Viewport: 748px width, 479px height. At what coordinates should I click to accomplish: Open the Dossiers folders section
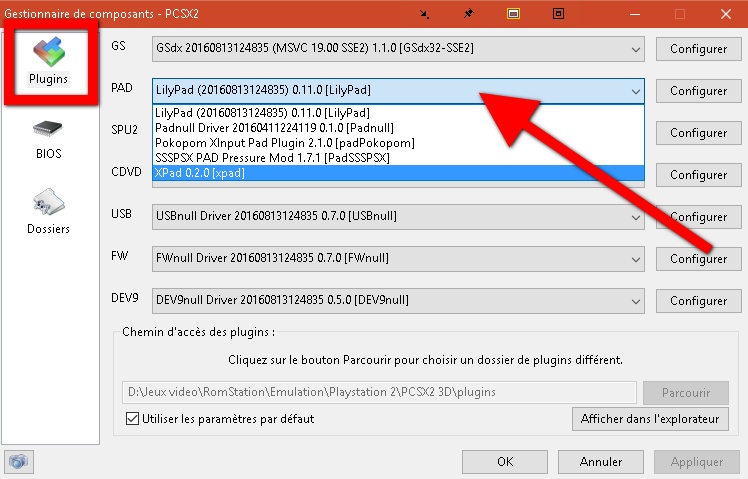(x=48, y=211)
